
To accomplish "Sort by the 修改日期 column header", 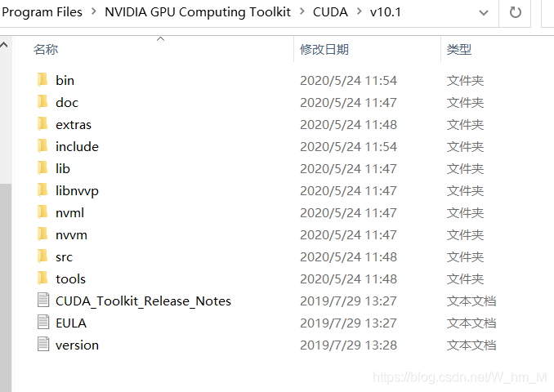I will 324,49.
